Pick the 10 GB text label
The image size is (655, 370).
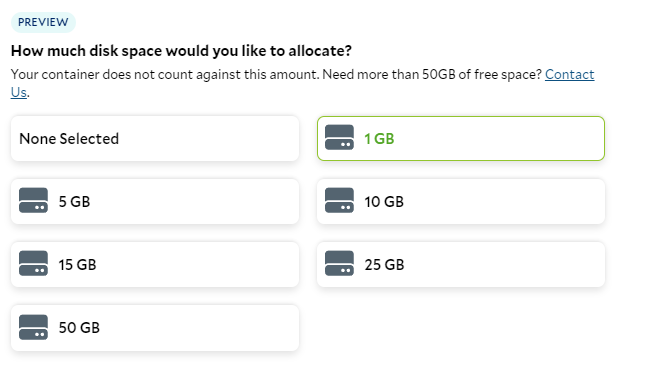coord(384,202)
